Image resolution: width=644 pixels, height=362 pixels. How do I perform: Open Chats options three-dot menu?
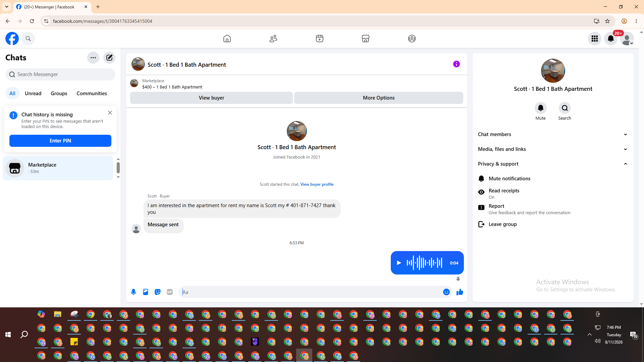click(93, 58)
